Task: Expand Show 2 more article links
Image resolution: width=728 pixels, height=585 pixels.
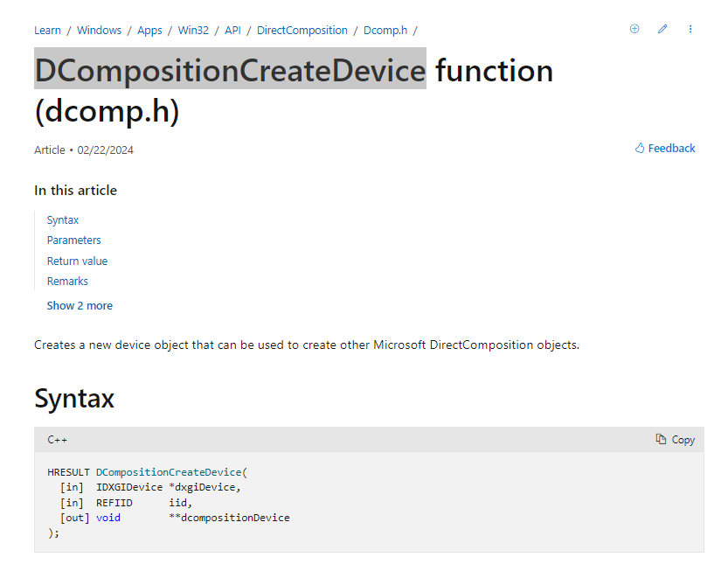Action: coord(80,306)
